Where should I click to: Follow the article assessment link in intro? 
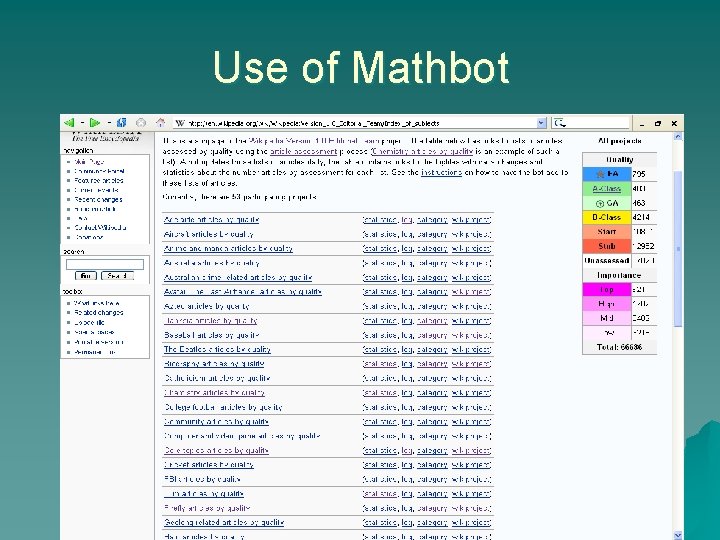[x=304, y=151]
